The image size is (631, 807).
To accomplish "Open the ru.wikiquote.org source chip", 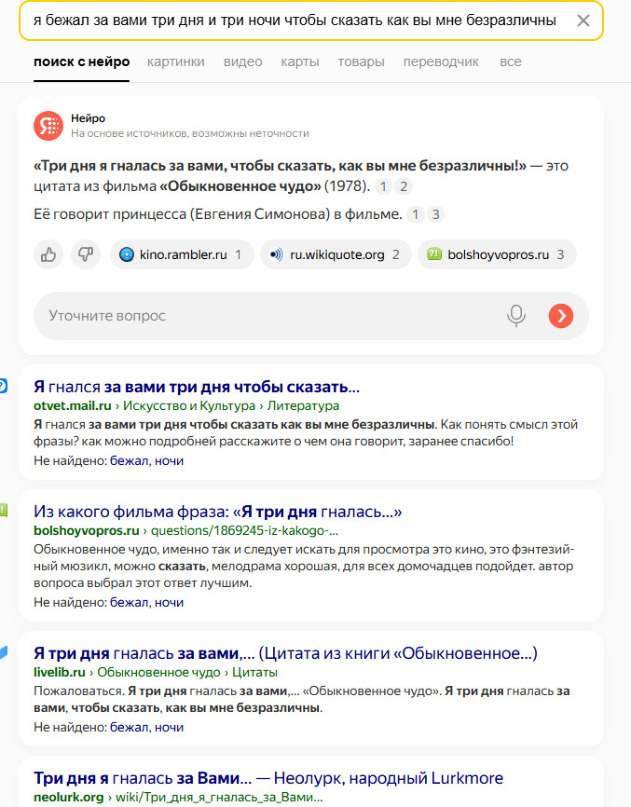I will pos(336,254).
